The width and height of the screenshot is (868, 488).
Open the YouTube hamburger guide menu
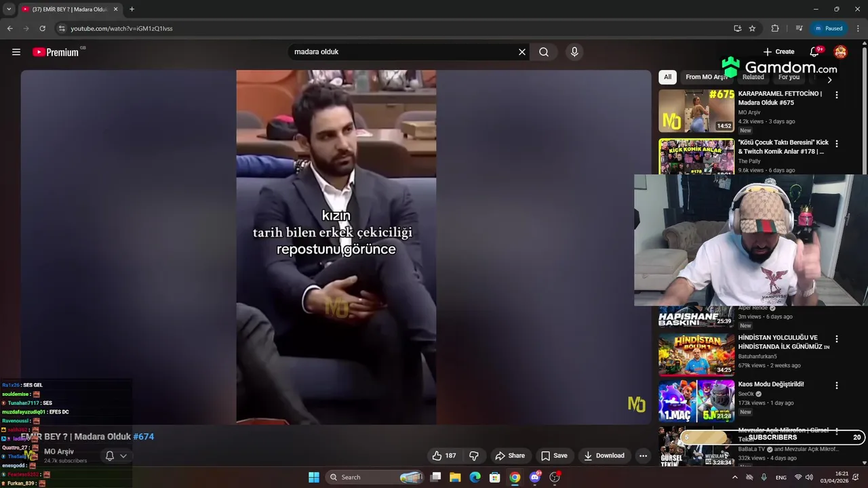tap(16, 52)
